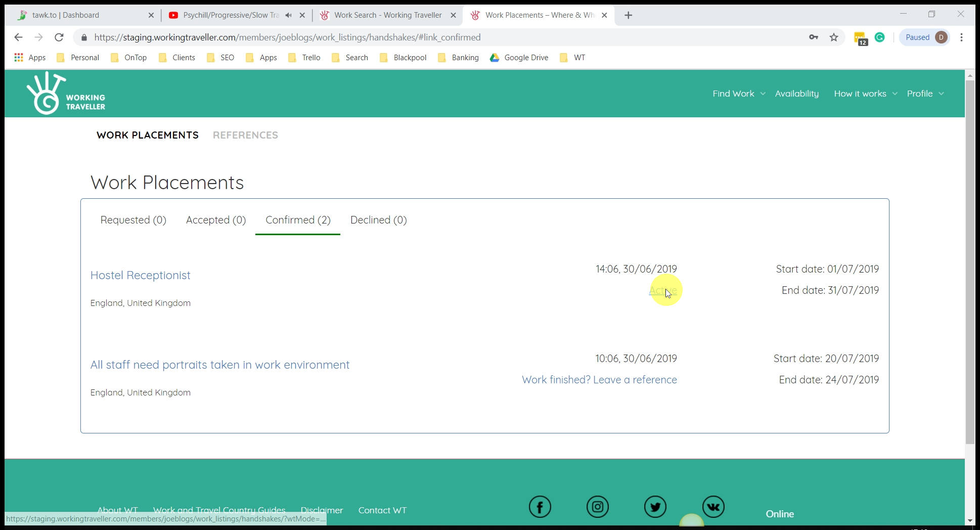Click the Grammarly extension icon
The height and width of the screenshot is (530, 980).
[x=879, y=37]
